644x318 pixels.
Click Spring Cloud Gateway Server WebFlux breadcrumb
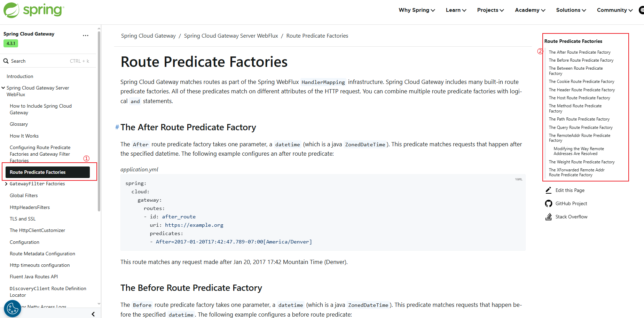(231, 36)
